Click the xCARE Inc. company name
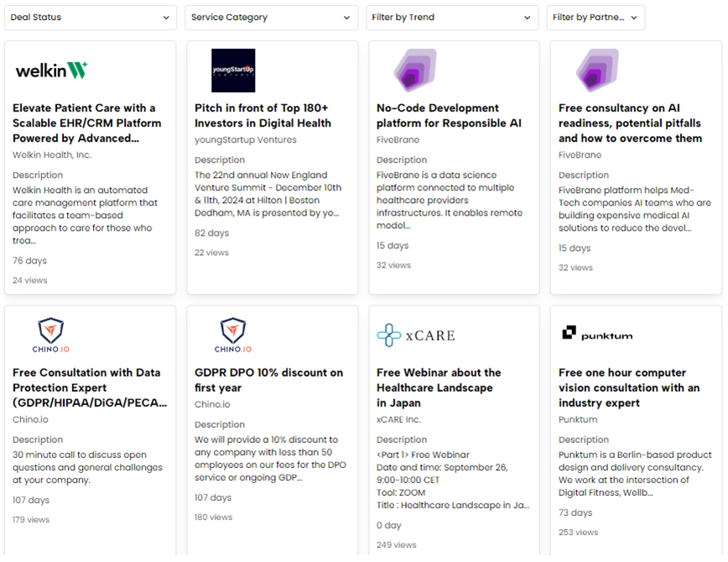Screen dimensions: 728x562 [x=398, y=419]
